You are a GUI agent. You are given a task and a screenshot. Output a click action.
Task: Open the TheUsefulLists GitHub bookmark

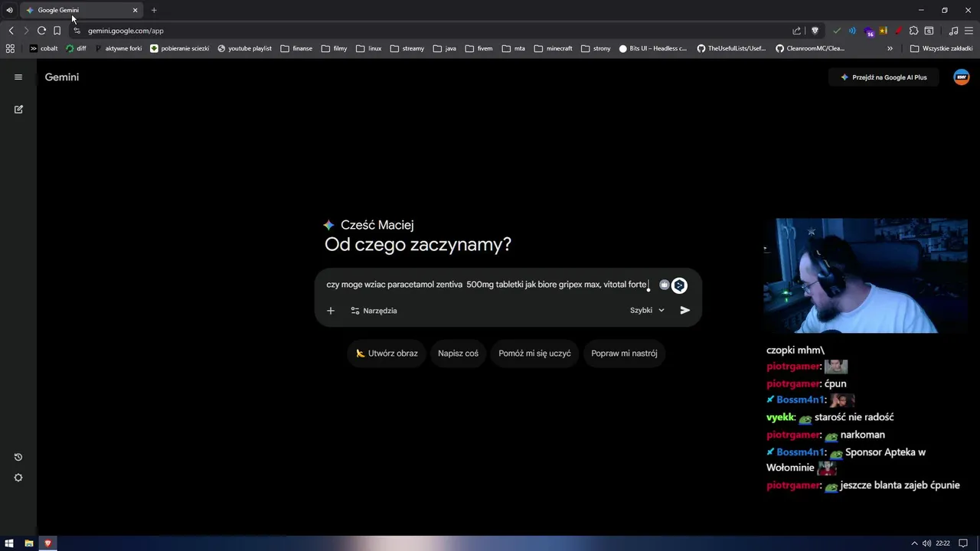pyautogui.click(x=731, y=48)
